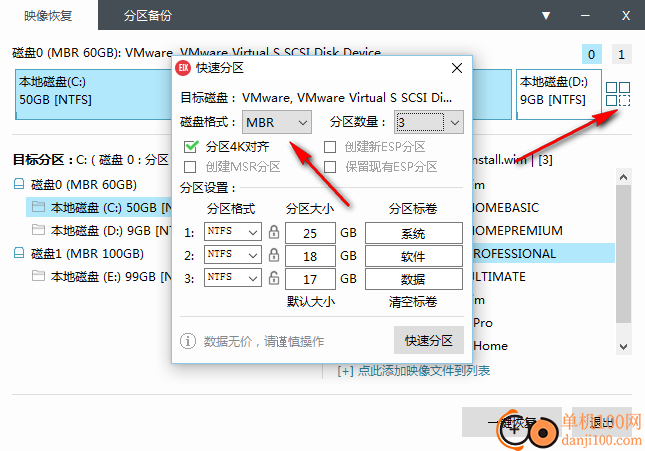
Task: Click the 磁盘0 (MBR 60GB) disk icon
Action: pos(19,184)
